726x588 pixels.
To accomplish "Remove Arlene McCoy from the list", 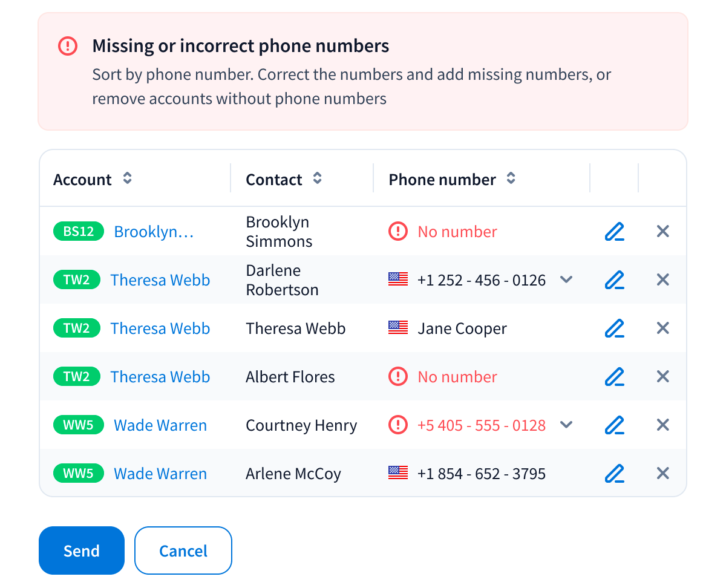I will coord(662,474).
